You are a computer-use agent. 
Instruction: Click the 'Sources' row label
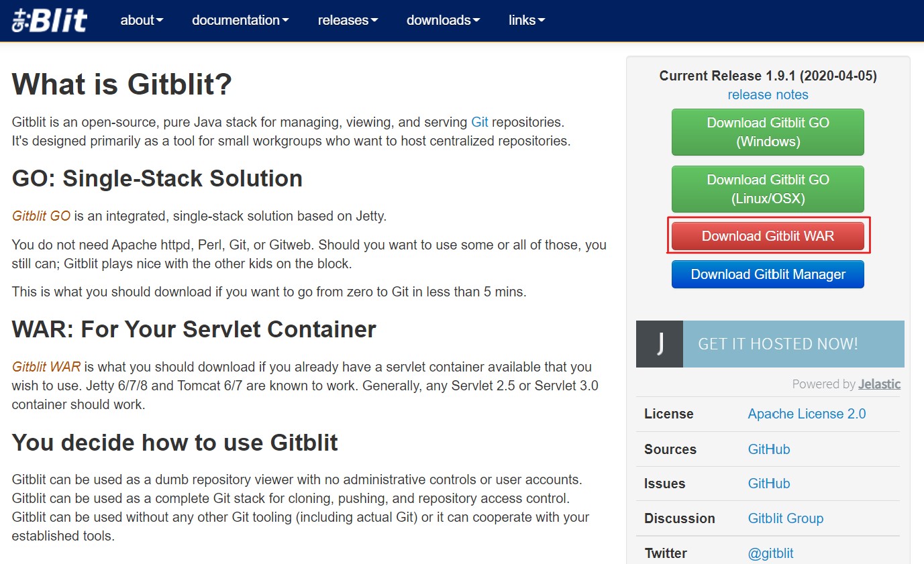click(670, 449)
